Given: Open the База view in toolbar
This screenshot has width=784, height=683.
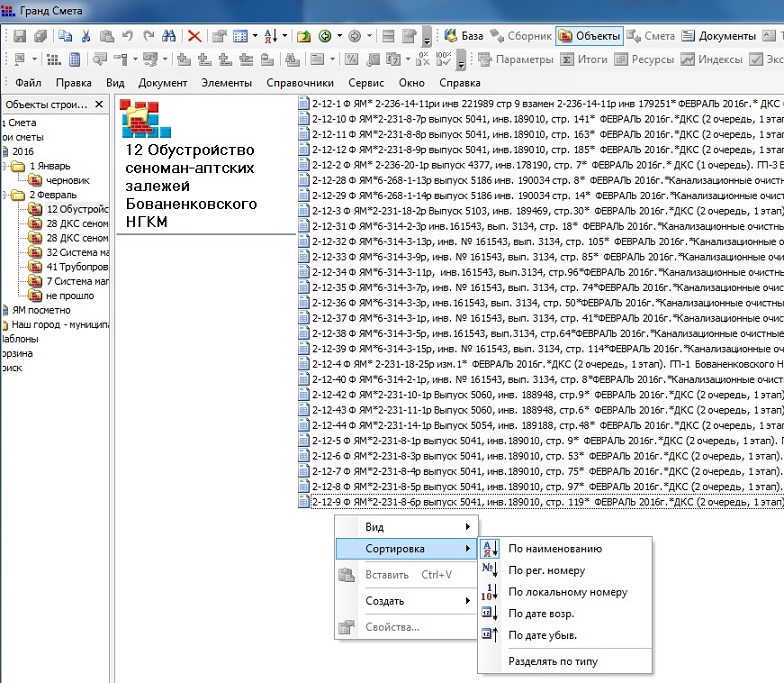Looking at the screenshot, I should (465, 36).
